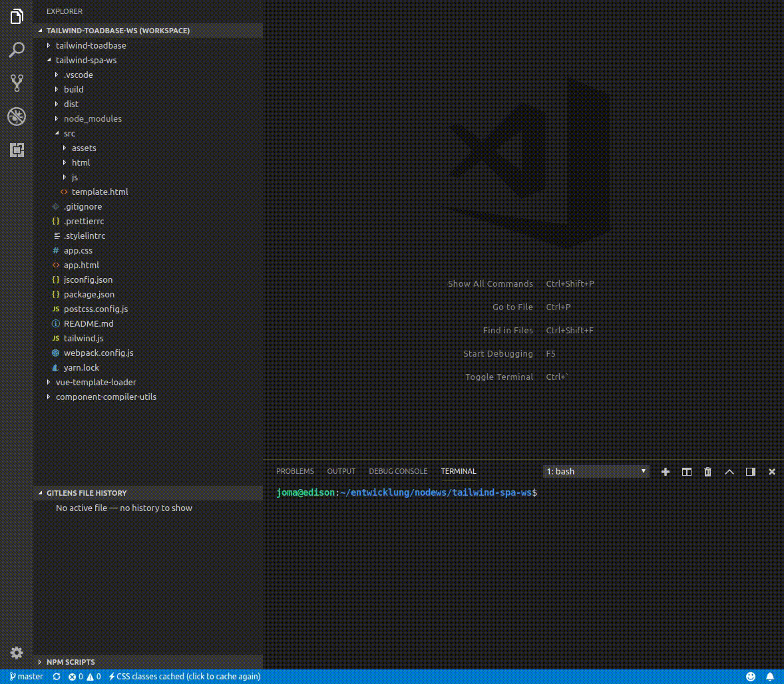
Task: Open notifications with the bell icon
Action: [x=770, y=676]
